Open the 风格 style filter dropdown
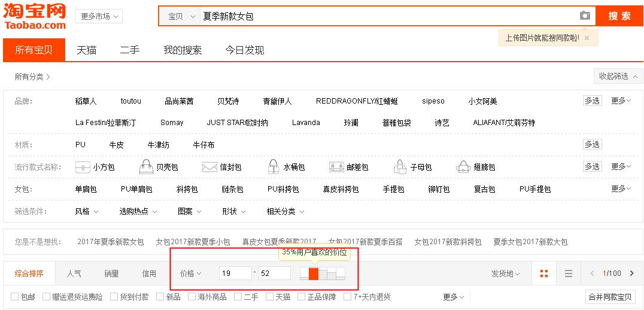The height and width of the screenshot is (310, 644). tap(86, 211)
